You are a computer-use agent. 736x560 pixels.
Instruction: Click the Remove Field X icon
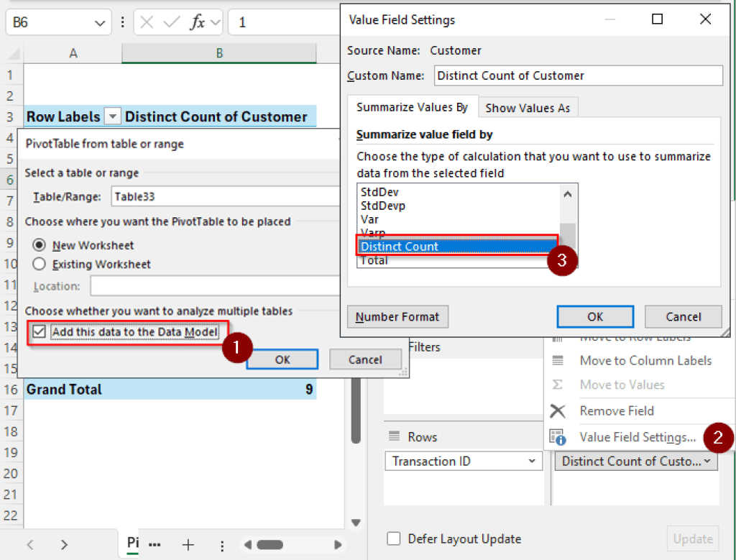pyautogui.click(x=558, y=410)
